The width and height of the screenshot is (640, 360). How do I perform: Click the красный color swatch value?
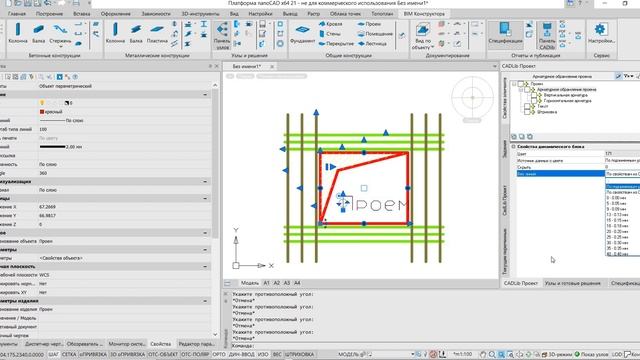click(x=42, y=112)
